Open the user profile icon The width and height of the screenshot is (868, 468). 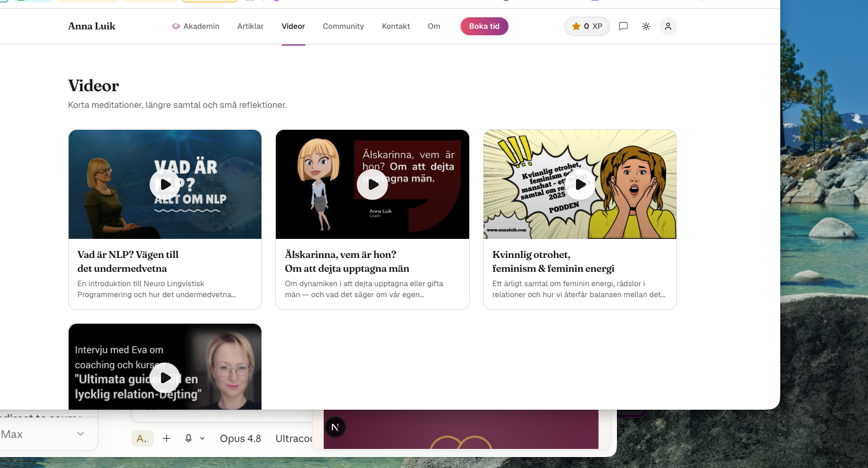[668, 26]
